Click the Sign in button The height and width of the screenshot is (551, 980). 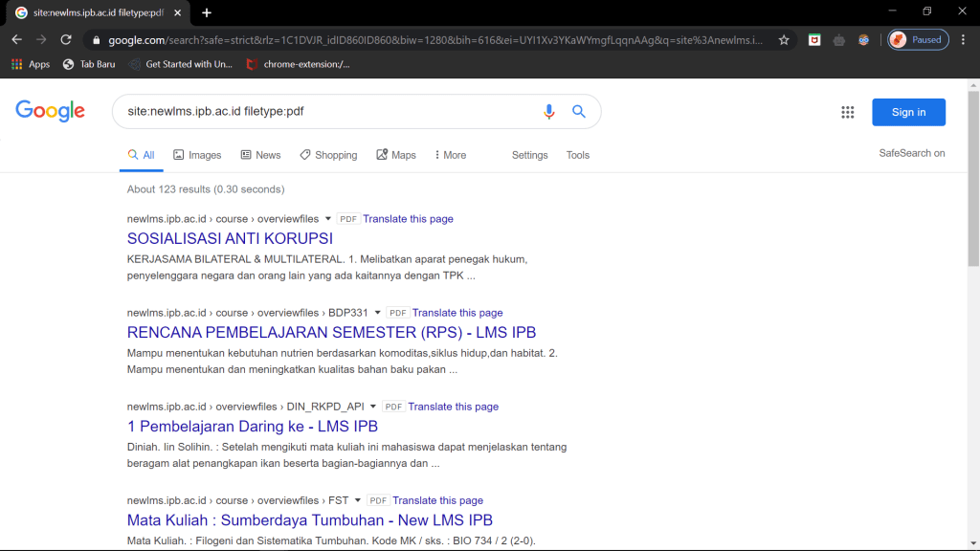[908, 112]
